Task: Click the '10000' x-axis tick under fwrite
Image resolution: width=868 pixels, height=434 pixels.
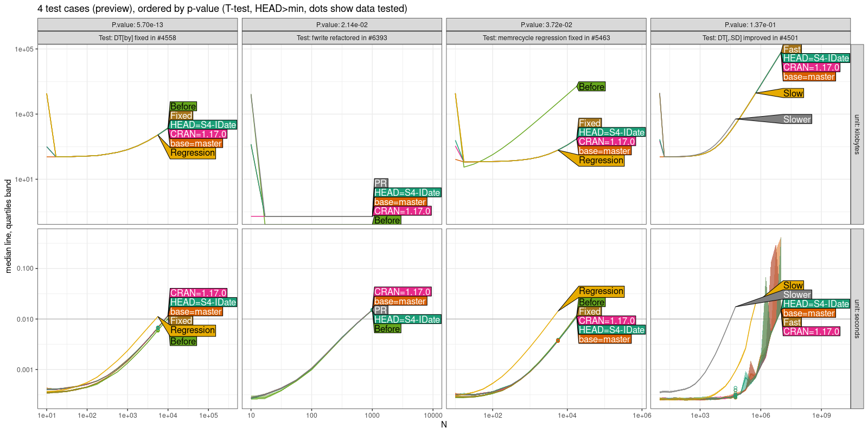Action: tap(433, 416)
